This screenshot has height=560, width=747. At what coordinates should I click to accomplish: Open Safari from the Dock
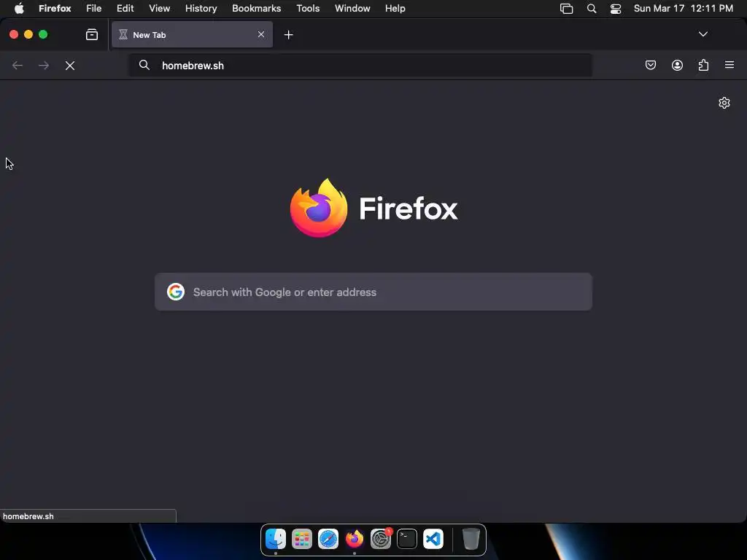point(328,539)
